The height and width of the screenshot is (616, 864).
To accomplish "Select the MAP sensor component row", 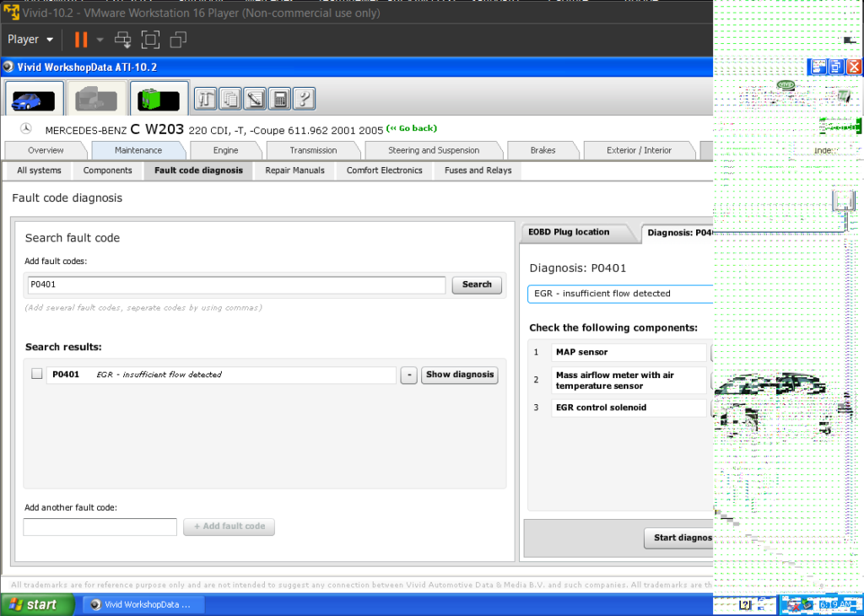I will pos(628,353).
